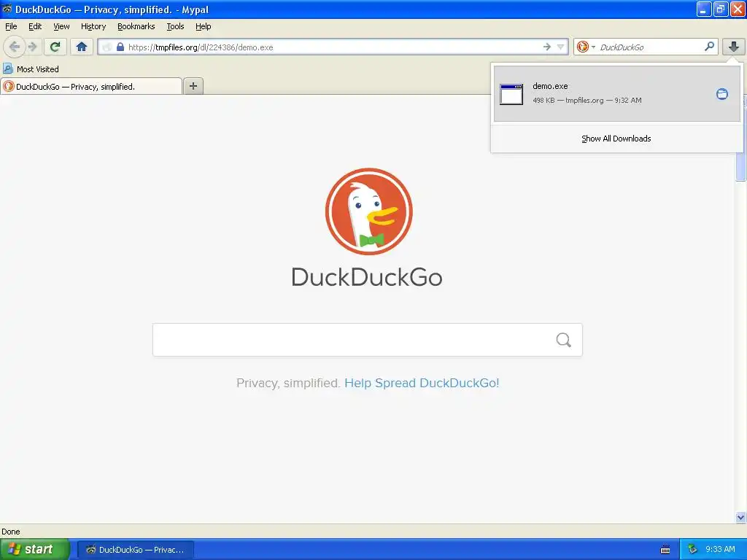Open the Tools menu
747x560 pixels.
pyautogui.click(x=175, y=26)
